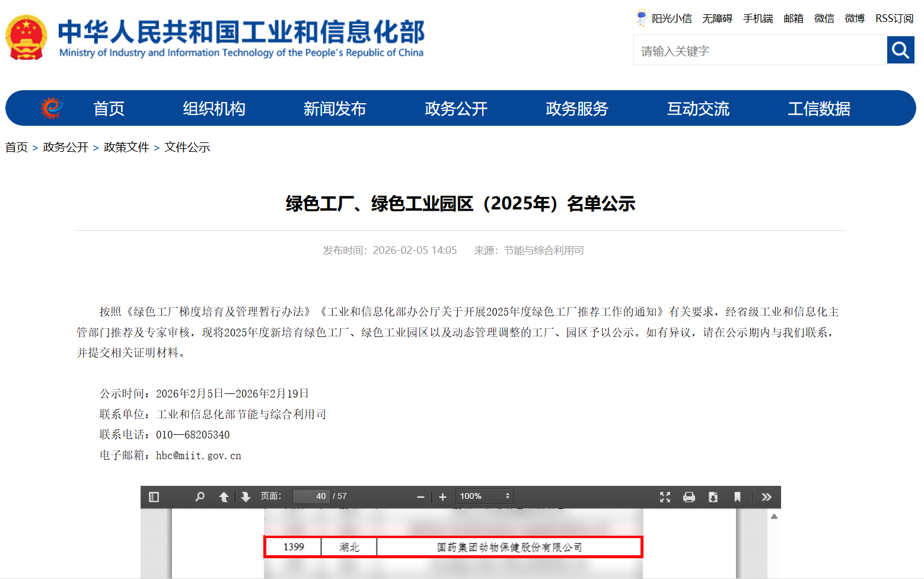Download the PDF file
The height and width of the screenshot is (579, 924).
tap(713, 497)
